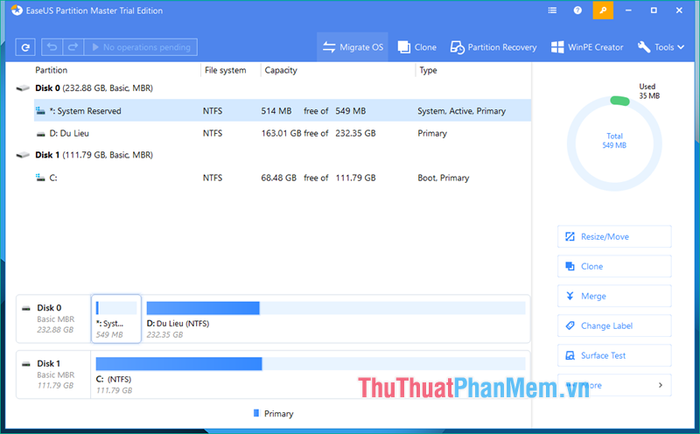Image resolution: width=700 pixels, height=434 pixels.
Task: Click the System Reserved partition icon
Action: click(41, 111)
